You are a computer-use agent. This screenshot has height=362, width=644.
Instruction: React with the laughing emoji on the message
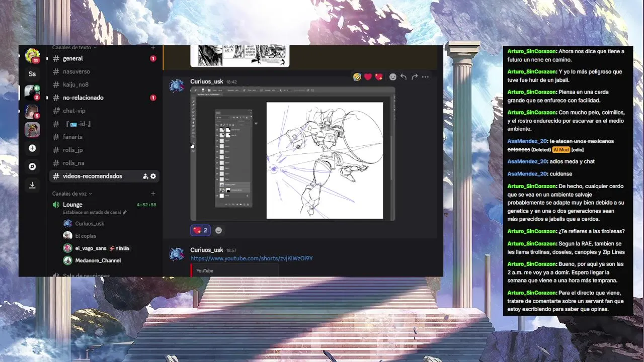pyautogui.click(x=357, y=77)
